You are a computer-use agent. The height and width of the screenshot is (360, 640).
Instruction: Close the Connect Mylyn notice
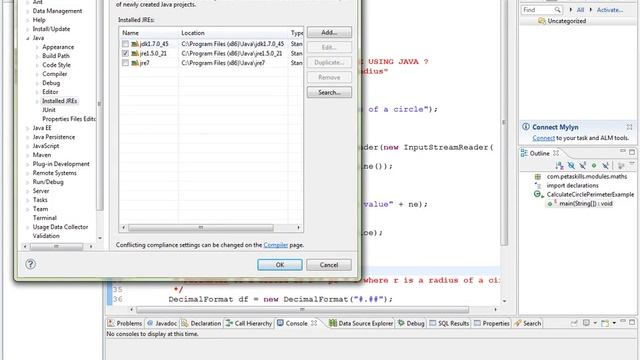[x=629, y=127]
